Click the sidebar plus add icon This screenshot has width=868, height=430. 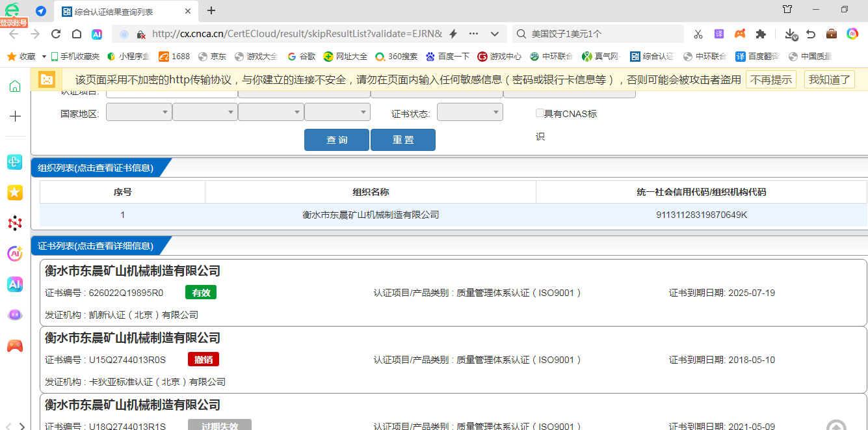[15, 116]
